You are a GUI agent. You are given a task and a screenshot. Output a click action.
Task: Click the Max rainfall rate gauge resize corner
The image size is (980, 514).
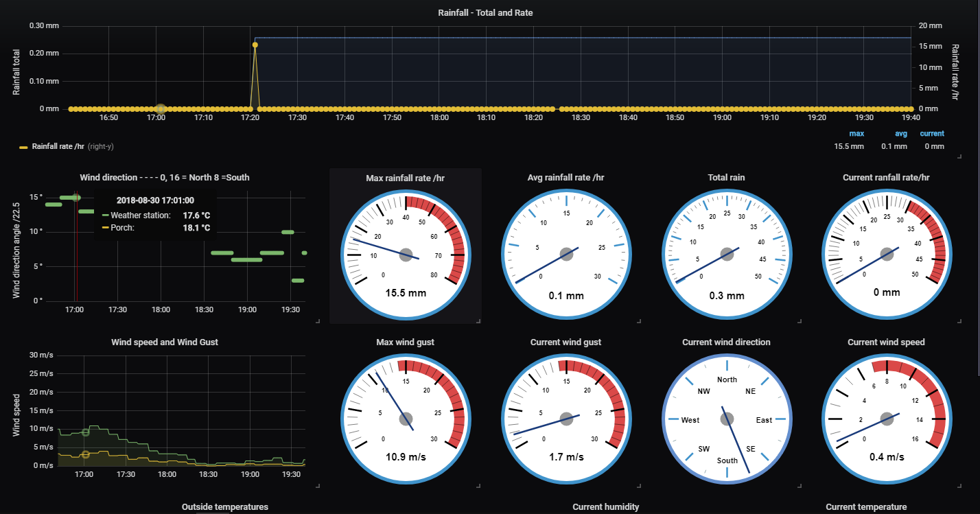tap(478, 320)
